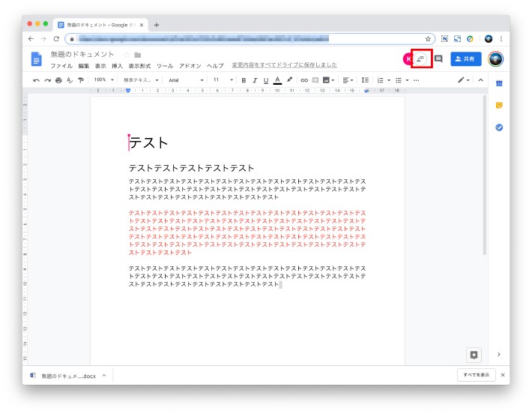Open highlight color pen tool

click(289, 79)
